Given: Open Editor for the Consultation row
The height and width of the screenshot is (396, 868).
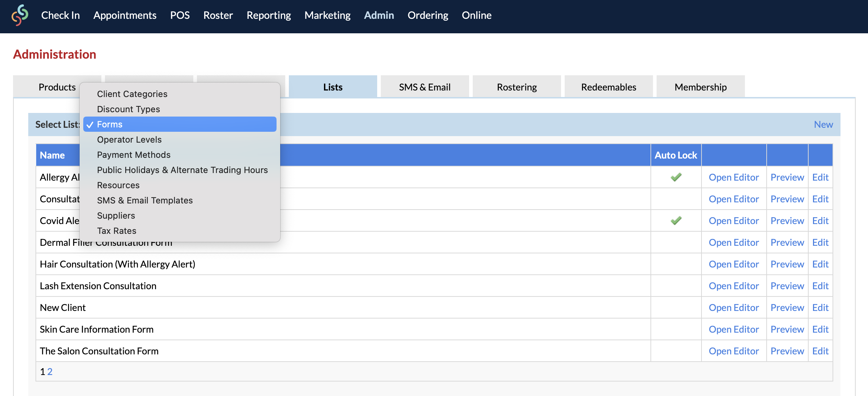Looking at the screenshot, I should tap(734, 199).
